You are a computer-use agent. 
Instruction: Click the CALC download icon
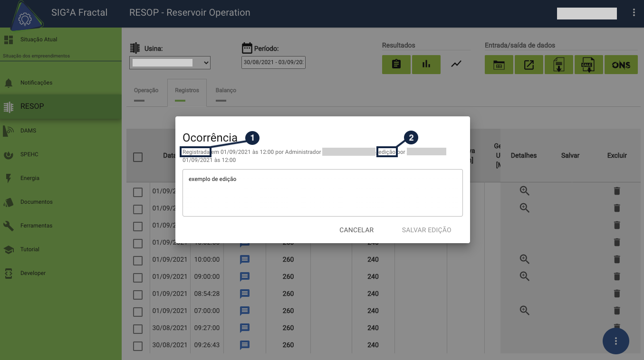[588, 65]
